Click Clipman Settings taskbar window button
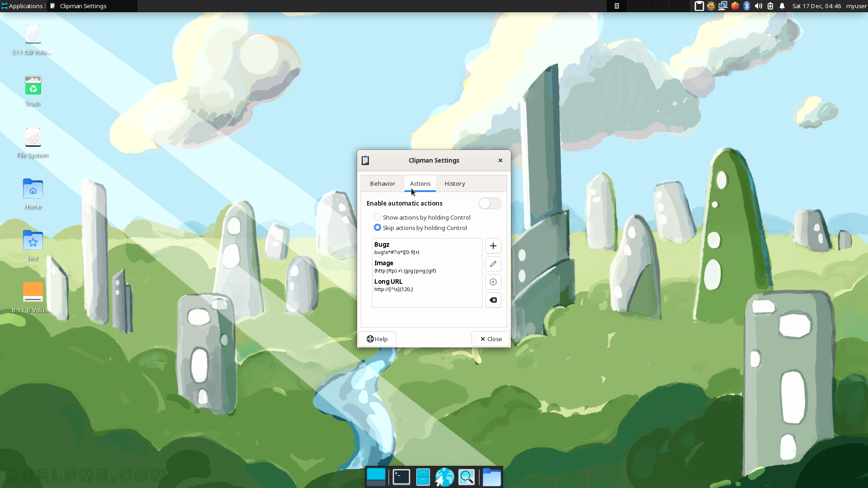The image size is (868, 488). coord(92,6)
